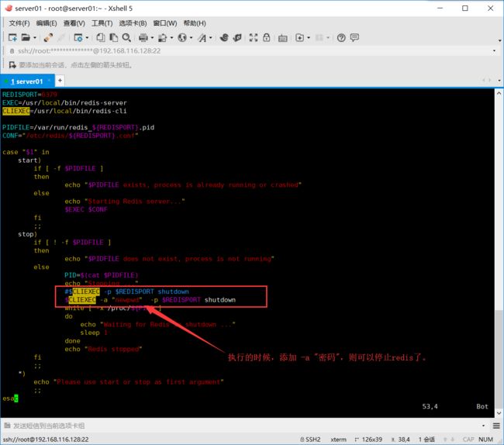
Task: Open the 编辑(E) menu
Action: [x=47, y=23]
